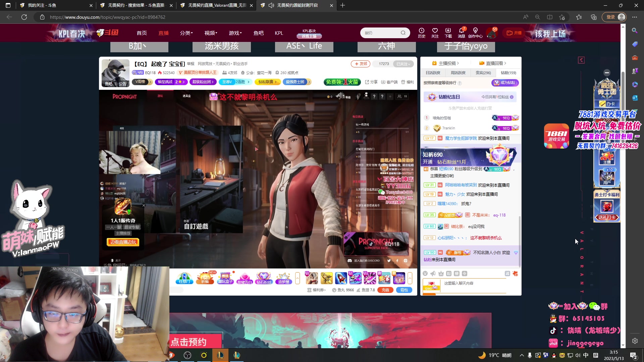644x362 pixels.
Task: Click 成为钻粉 button
Action: click(x=505, y=83)
